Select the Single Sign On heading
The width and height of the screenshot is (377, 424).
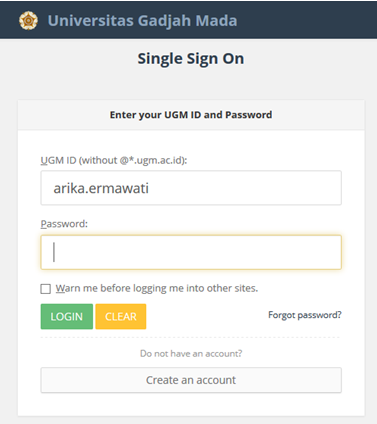(191, 59)
